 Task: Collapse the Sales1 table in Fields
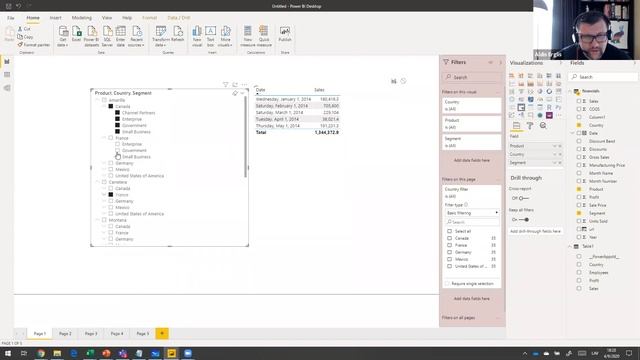[x=570, y=247]
